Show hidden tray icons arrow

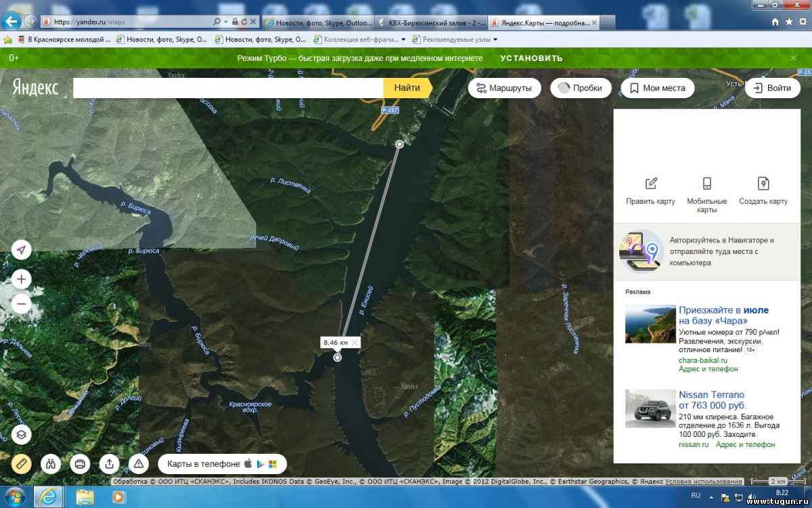click(712, 497)
